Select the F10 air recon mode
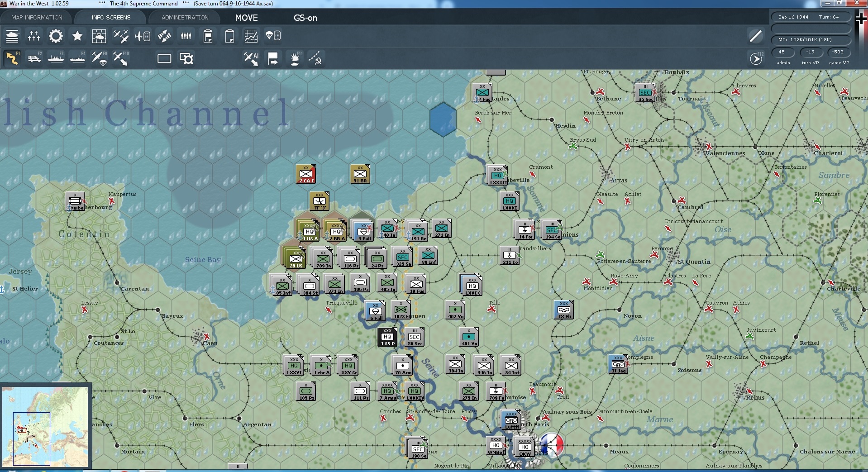This screenshot has height=472, width=868. pos(121,58)
